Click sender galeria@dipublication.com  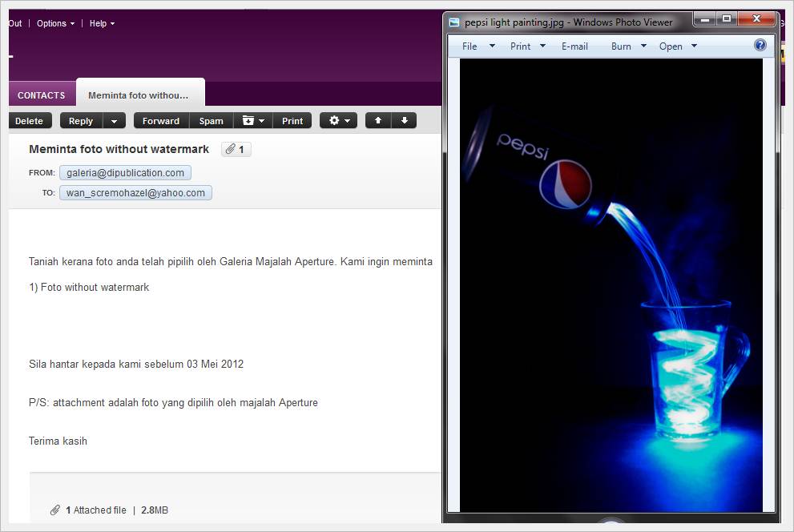pos(126,172)
